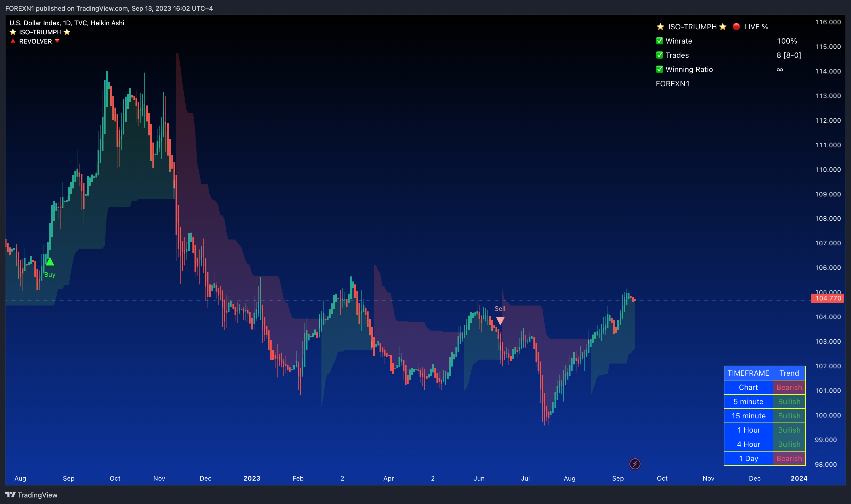Click the published-on TradingView.com header text
Viewport: 851px width, 504px height.
coord(109,8)
